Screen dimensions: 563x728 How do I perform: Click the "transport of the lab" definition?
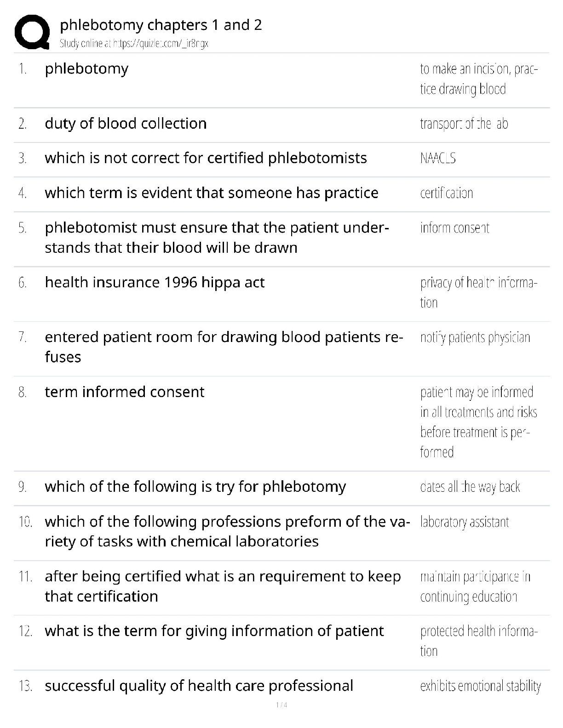tap(464, 124)
